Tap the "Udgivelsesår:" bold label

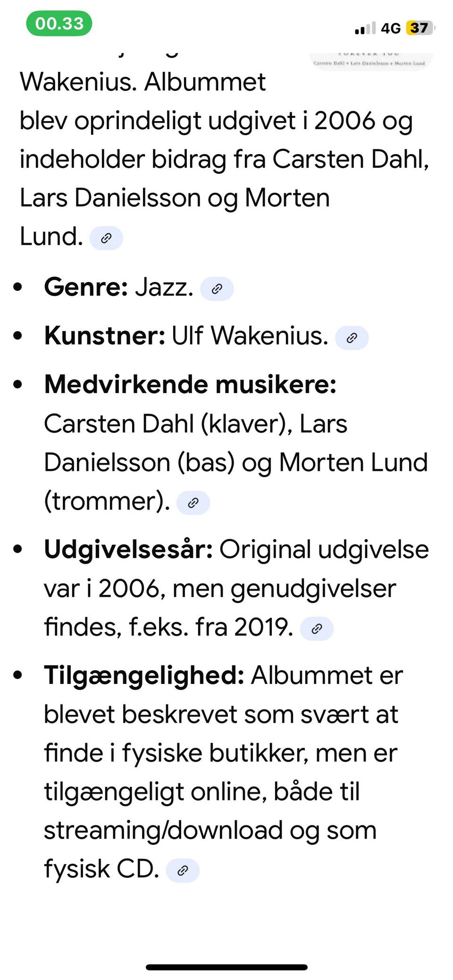tap(128, 550)
